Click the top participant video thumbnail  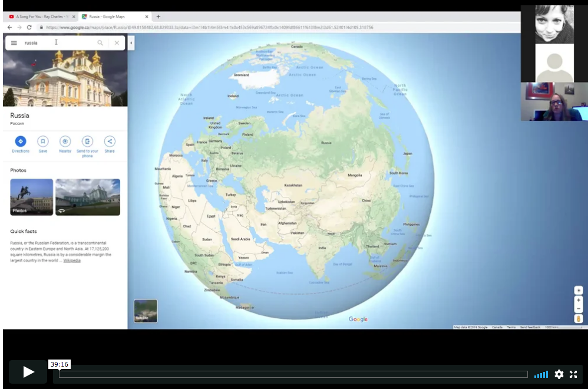click(x=554, y=24)
